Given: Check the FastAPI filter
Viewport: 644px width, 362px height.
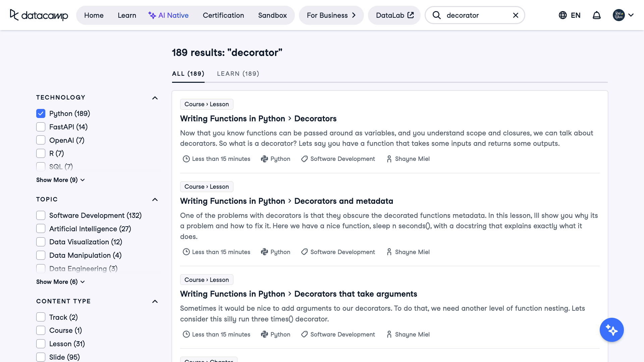Looking at the screenshot, I should pos(41,127).
